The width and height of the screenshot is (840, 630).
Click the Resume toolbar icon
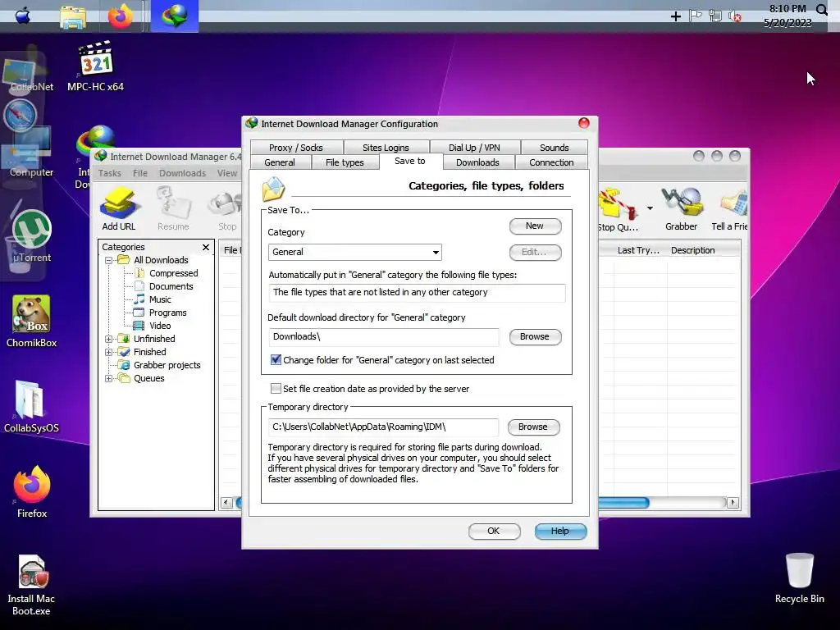tap(173, 209)
